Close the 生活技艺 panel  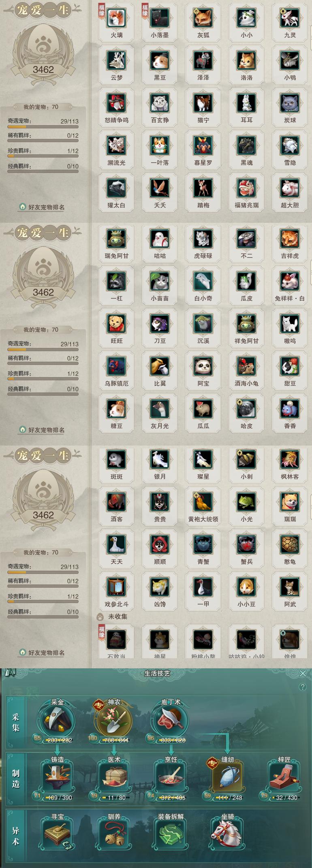click(x=303, y=673)
